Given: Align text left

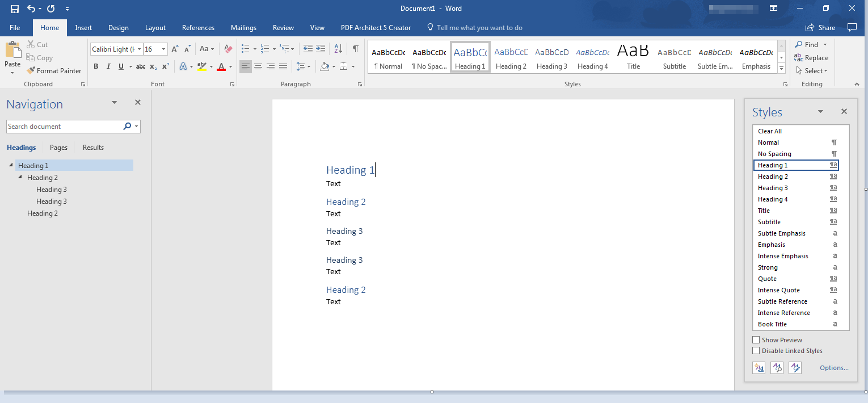Looking at the screenshot, I should point(245,66).
